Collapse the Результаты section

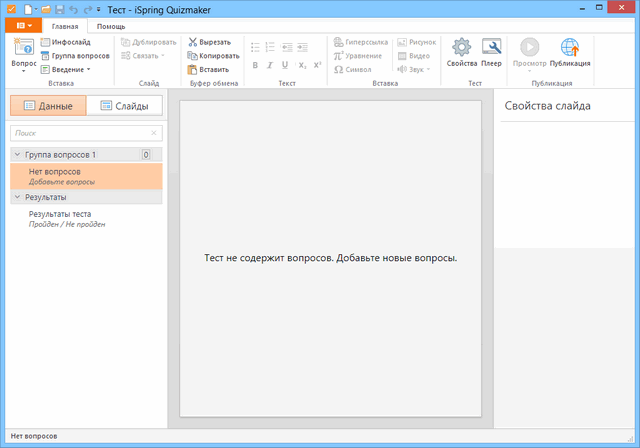click(x=17, y=198)
